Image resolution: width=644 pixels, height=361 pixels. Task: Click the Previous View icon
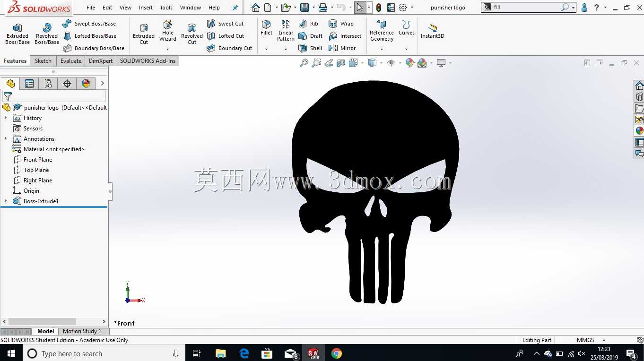pyautogui.click(x=329, y=63)
